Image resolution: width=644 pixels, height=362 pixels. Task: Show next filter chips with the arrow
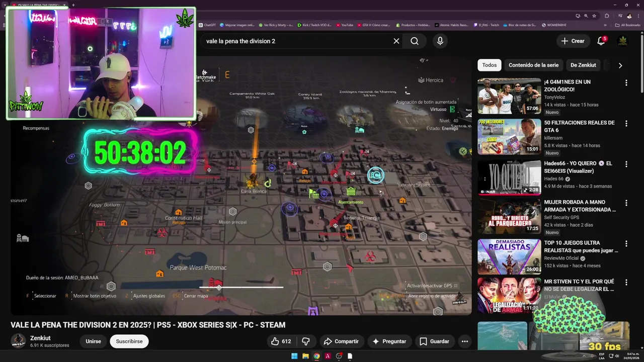620,65
